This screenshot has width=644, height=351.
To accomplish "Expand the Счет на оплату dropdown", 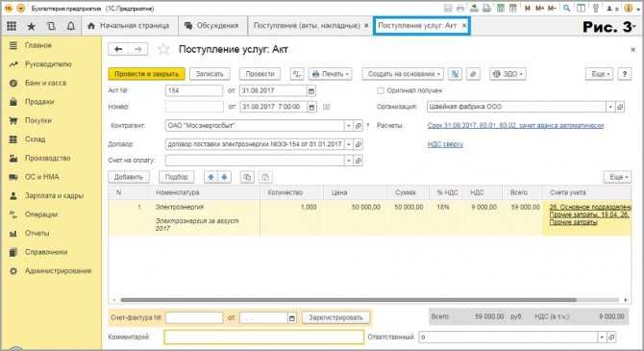I will coord(349,161).
